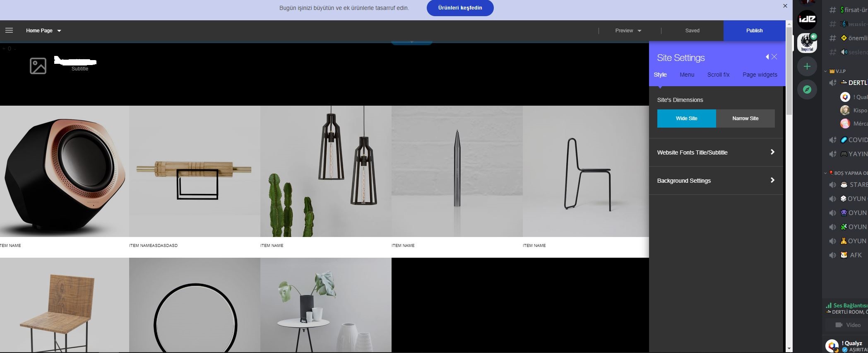This screenshot has width=868, height=353.
Task: Join the OYUN channel with alien emoji
Action: (848, 213)
